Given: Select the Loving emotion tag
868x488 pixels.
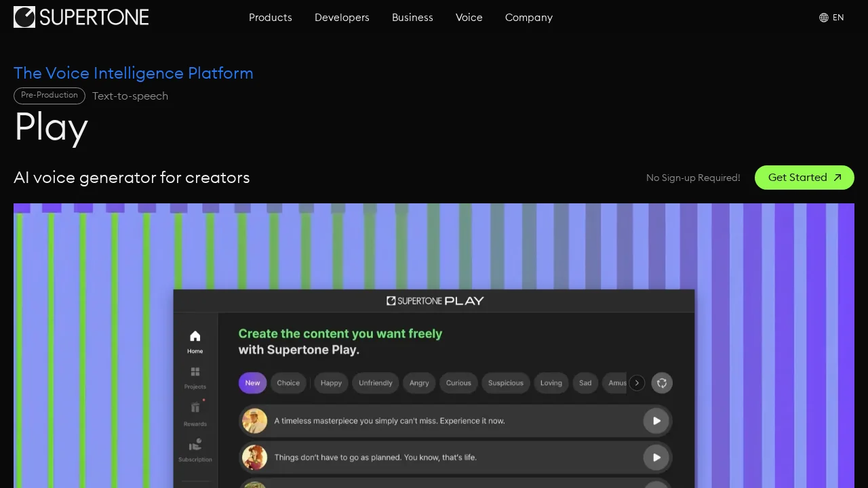Looking at the screenshot, I should (x=551, y=383).
